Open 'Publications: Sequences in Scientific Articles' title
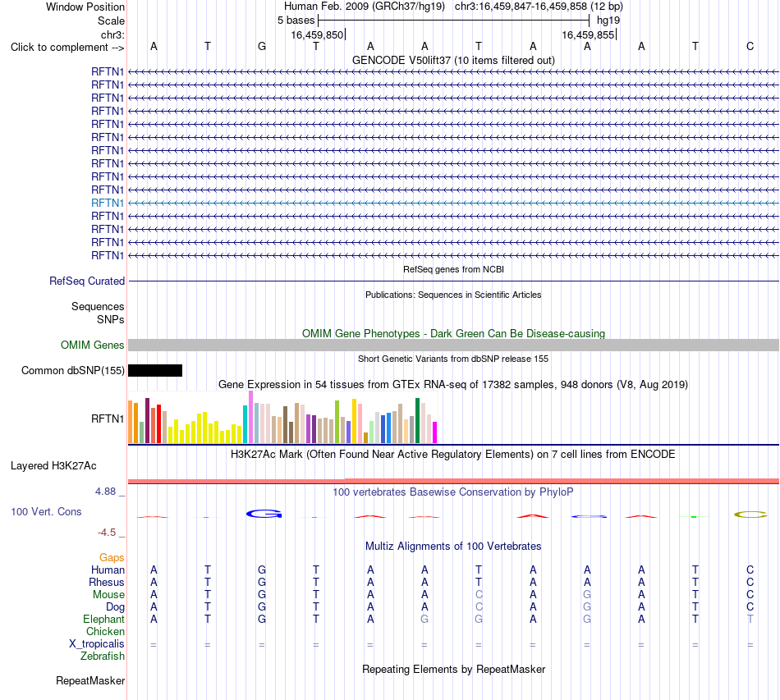The height and width of the screenshot is (700, 780). tap(453, 295)
